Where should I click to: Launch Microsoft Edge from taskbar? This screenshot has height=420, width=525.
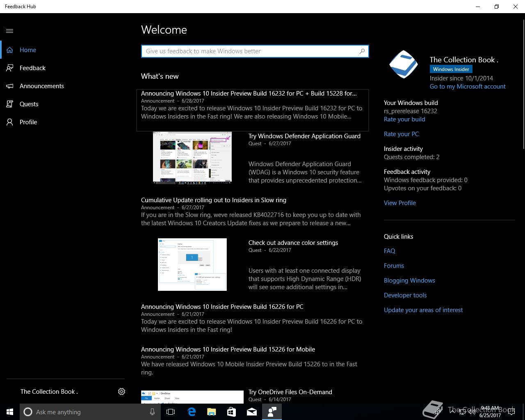191,412
